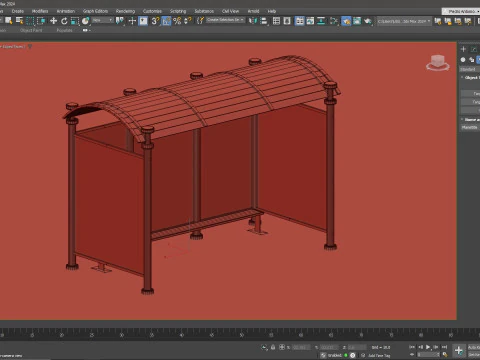Open Edit Named Selection Sets
480x360 pixels.
[200, 21]
